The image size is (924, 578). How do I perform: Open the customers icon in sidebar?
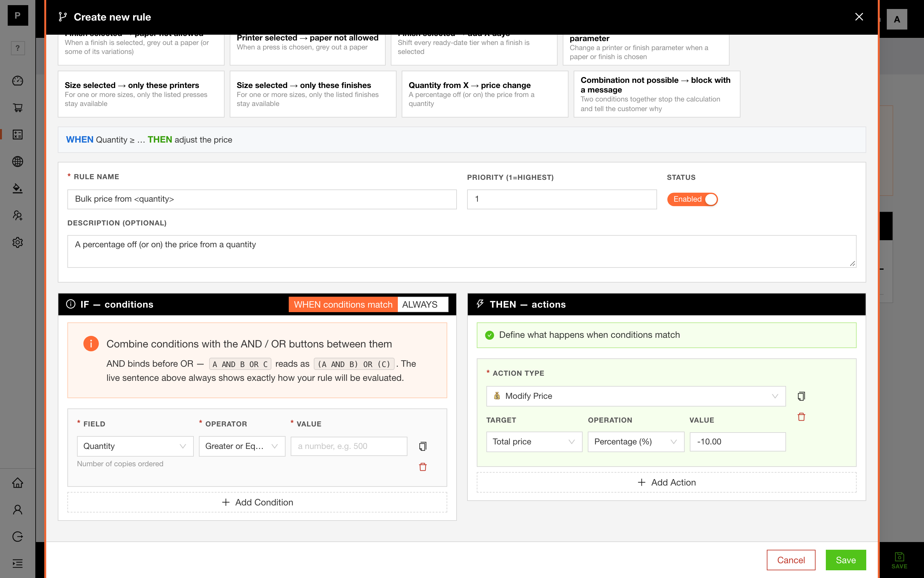[x=18, y=215]
